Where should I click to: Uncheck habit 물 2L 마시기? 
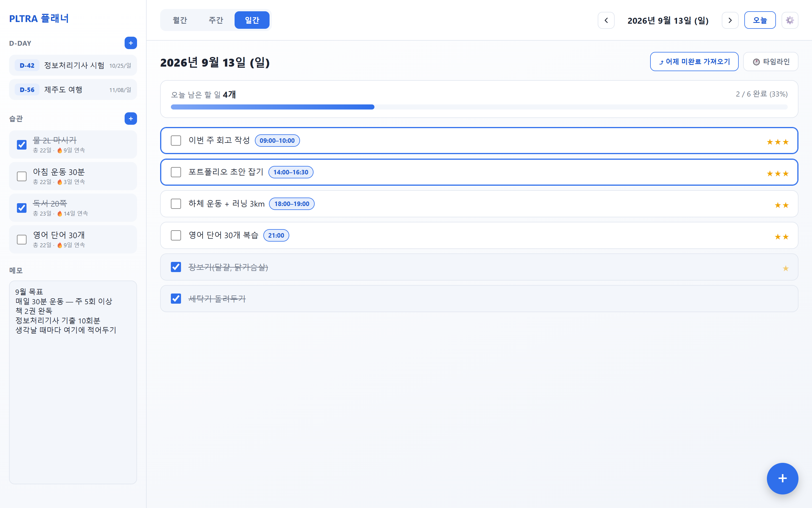pos(22,145)
